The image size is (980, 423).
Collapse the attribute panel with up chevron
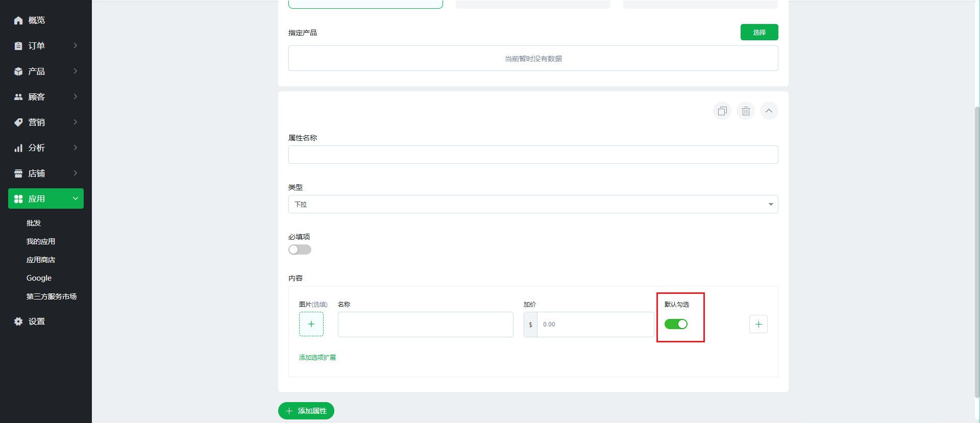(x=769, y=111)
